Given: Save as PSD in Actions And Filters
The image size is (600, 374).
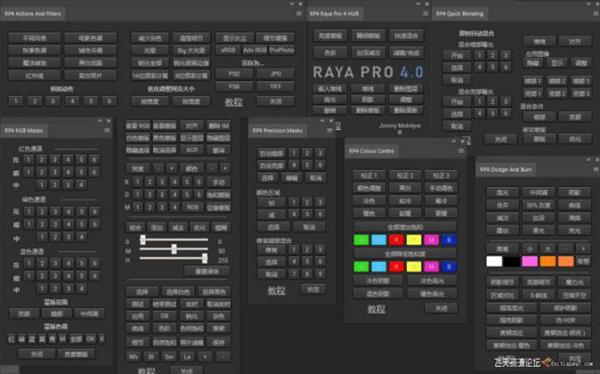Looking at the screenshot, I should tap(234, 74).
